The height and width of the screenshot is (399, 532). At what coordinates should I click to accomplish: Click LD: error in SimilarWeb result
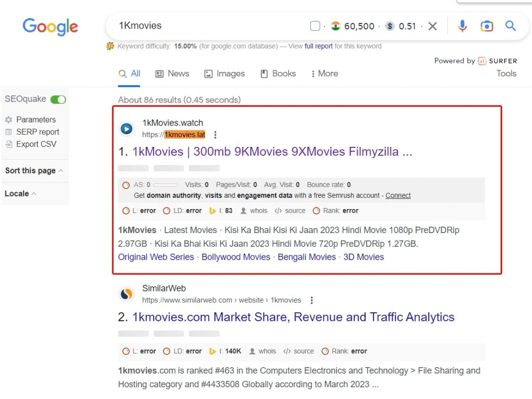[x=182, y=352]
